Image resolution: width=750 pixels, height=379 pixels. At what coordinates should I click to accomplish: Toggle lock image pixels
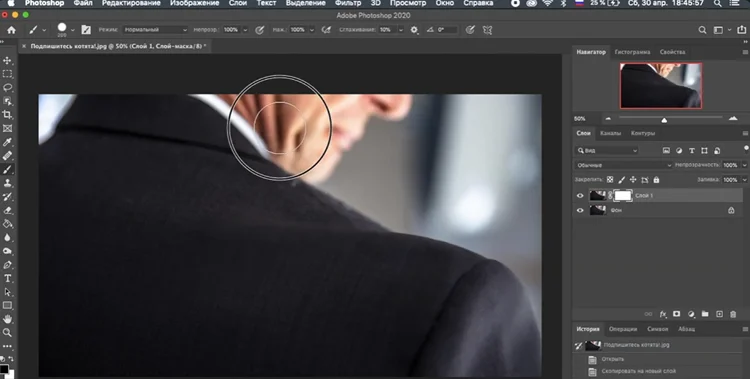pos(621,180)
